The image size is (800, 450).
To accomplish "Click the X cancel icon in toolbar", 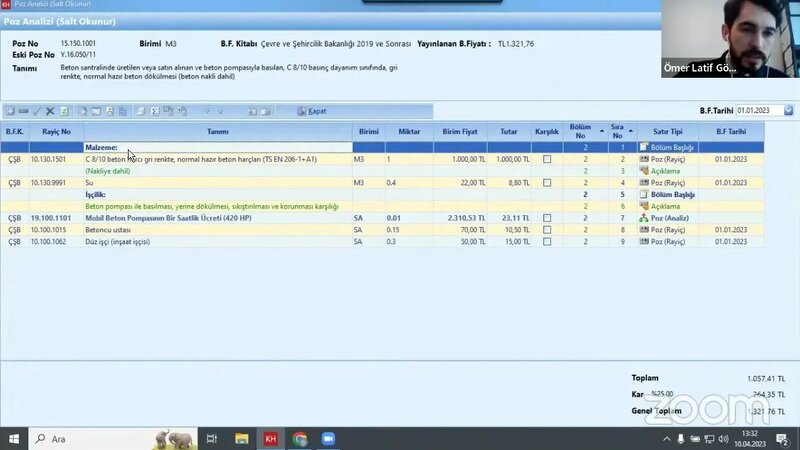I will [x=50, y=111].
